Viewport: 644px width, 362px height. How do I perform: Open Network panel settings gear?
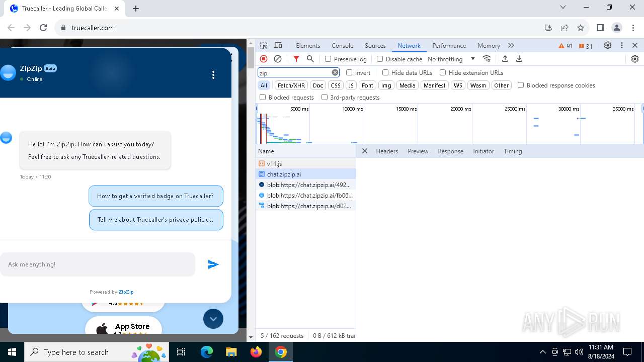click(x=635, y=59)
